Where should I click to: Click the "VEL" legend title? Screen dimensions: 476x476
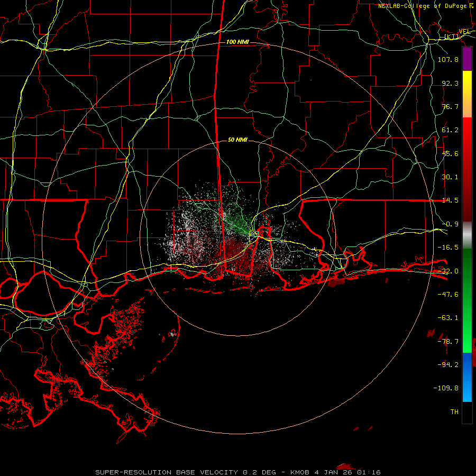click(x=465, y=32)
